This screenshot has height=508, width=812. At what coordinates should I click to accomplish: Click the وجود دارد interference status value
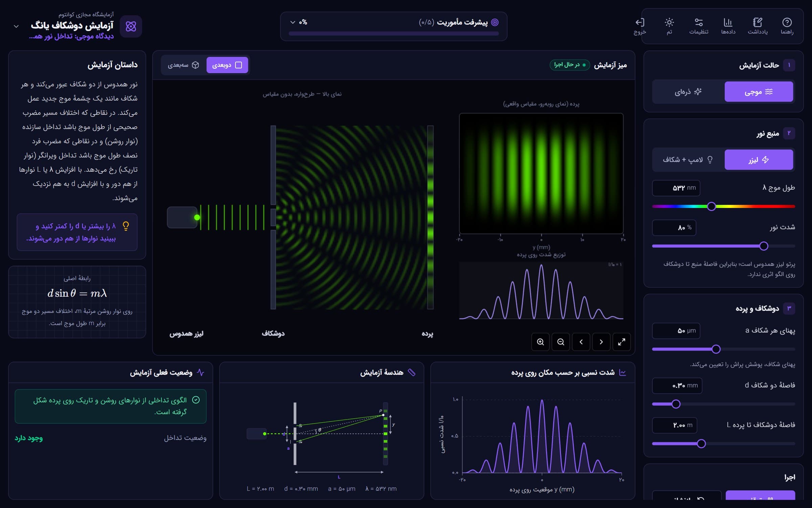pyautogui.click(x=29, y=438)
